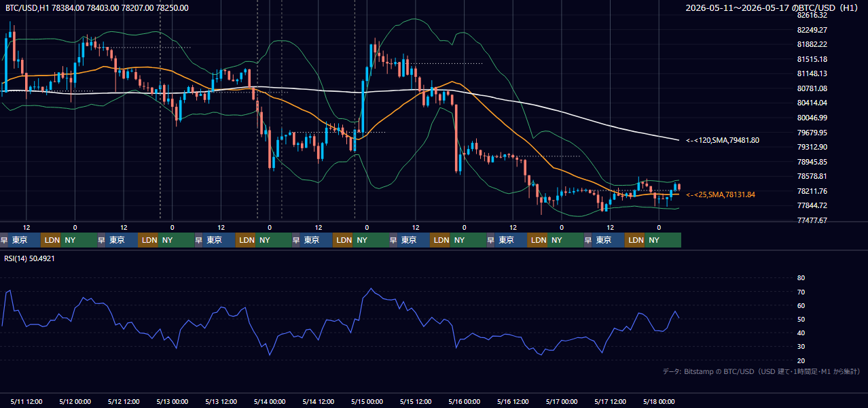This screenshot has width=868, height=408.
Task: Click the 120 SMA label 79481.80
Action: 723,140
